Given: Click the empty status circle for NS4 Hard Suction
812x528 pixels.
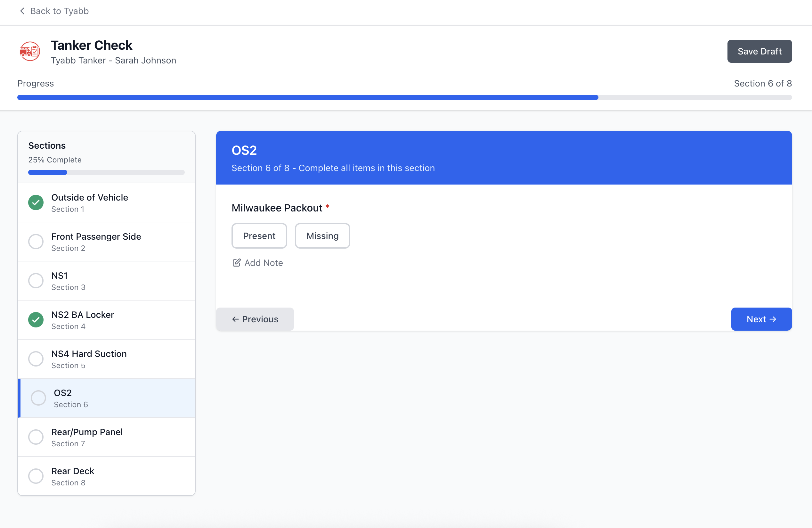Looking at the screenshot, I should 36,359.
